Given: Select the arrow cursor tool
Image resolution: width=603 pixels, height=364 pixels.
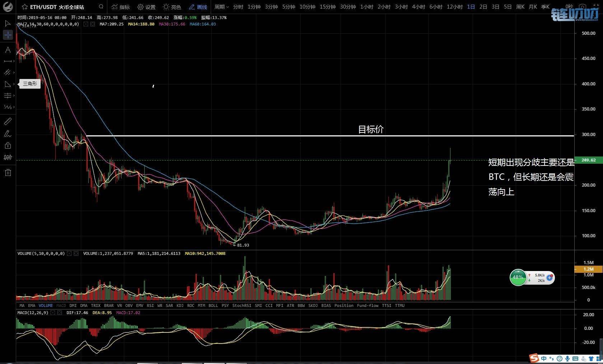Looking at the screenshot, I should click(x=8, y=24).
